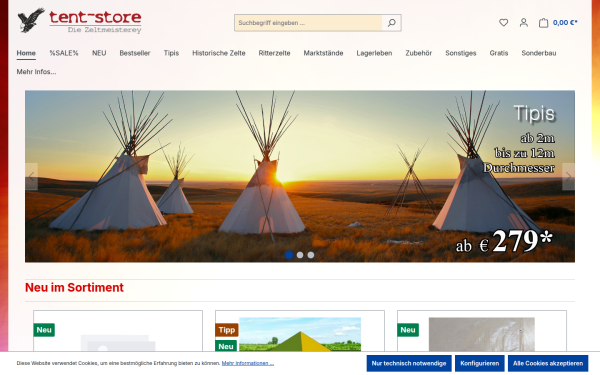
Task: Focus the Suchbegriff eingeben search field
Action: (x=308, y=23)
